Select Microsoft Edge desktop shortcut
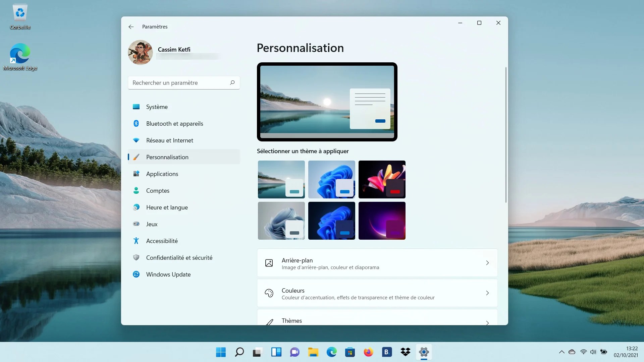 20,57
